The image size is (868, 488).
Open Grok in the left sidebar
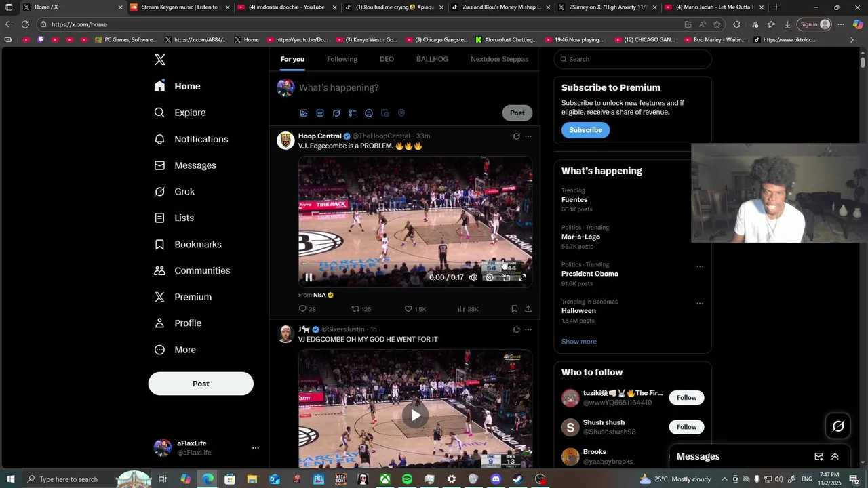pyautogui.click(x=175, y=192)
